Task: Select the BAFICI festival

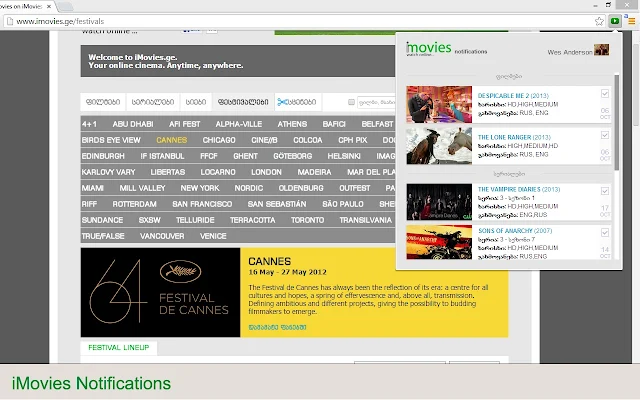Action: pos(334,124)
